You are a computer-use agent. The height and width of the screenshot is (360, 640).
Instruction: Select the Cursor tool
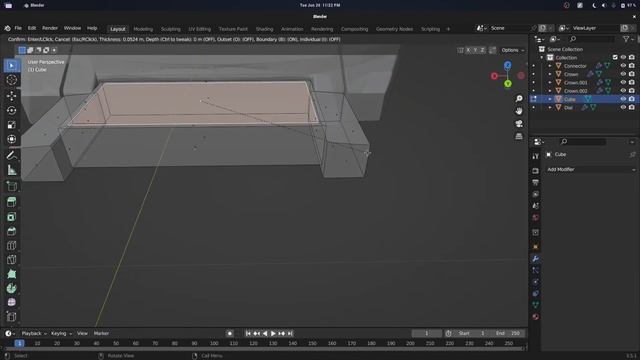(x=11, y=80)
